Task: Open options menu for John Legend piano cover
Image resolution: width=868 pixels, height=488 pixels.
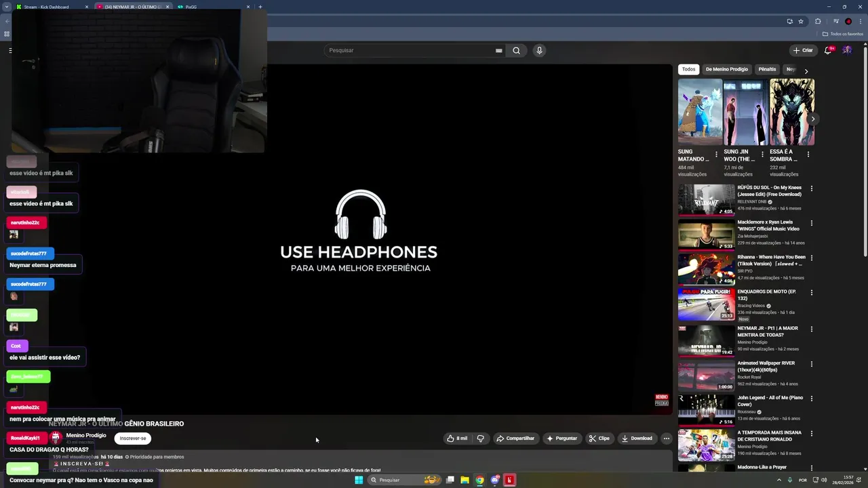Action: pos(812,399)
